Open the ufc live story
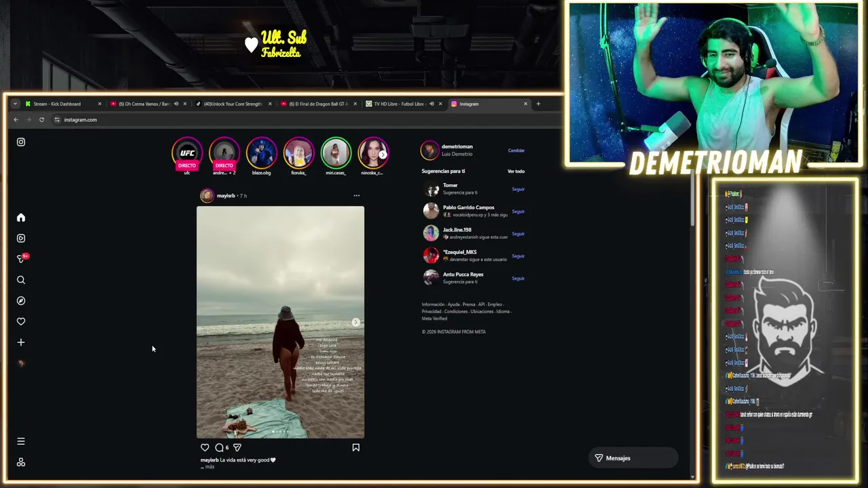Image resolution: width=868 pixels, height=488 pixels. click(187, 154)
